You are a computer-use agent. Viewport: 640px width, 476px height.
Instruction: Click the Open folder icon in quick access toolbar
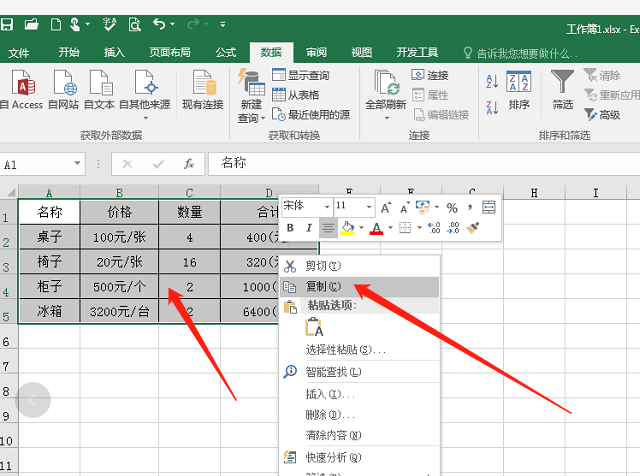click(31, 24)
